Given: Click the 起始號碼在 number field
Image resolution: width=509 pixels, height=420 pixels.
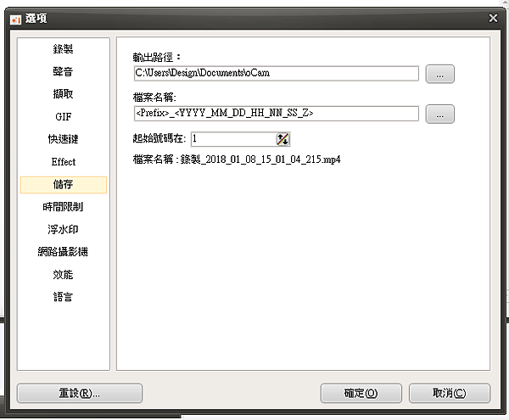Looking at the screenshot, I should coord(233,139).
